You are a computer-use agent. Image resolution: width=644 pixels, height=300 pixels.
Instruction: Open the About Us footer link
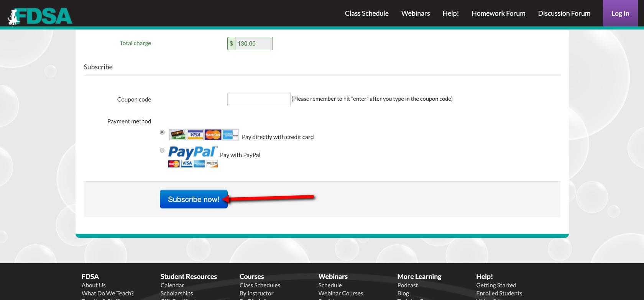click(x=94, y=285)
